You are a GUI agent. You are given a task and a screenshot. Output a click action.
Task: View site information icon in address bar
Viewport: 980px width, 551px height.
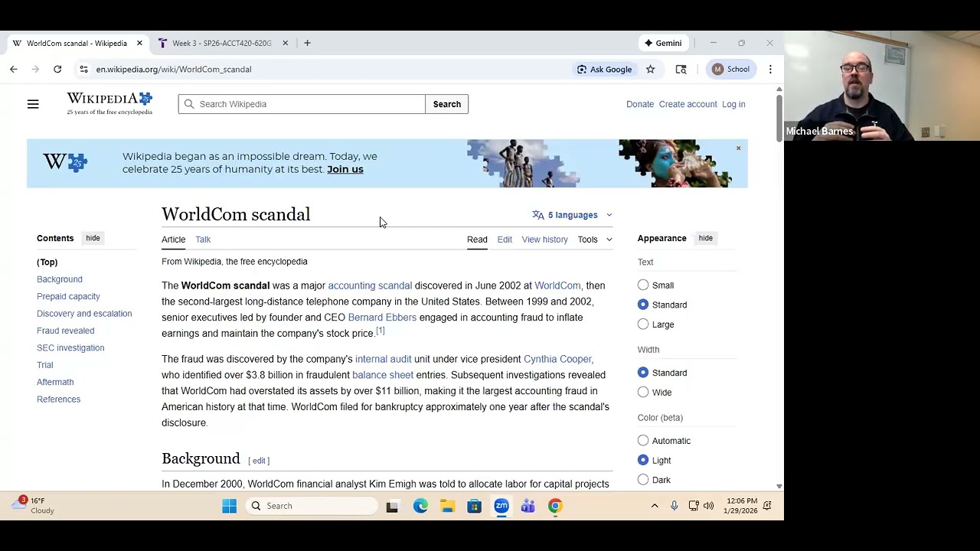tap(83, 69)
